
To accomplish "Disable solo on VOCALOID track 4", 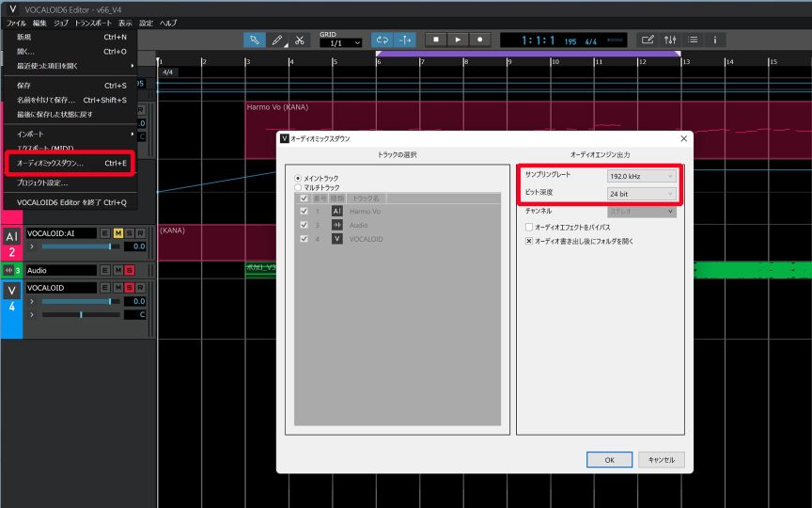I will click(x=130, y=288).
